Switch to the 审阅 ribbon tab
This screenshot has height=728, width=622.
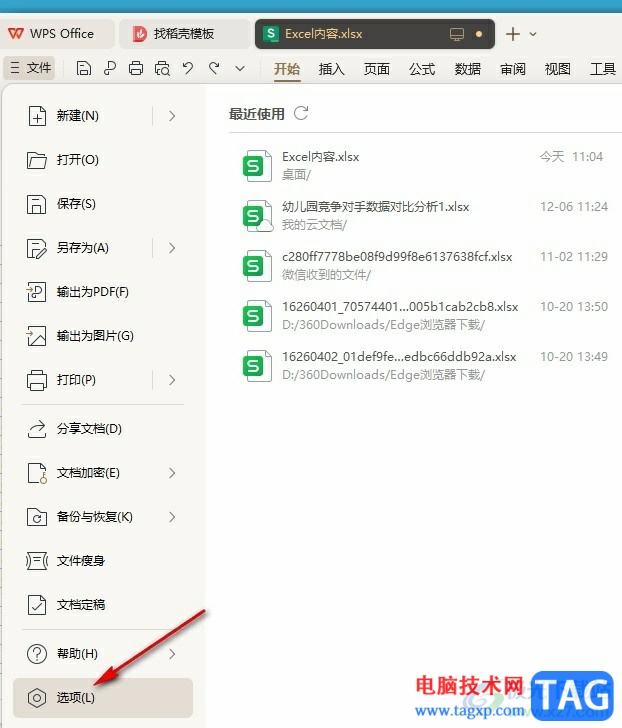pos(512,69)
